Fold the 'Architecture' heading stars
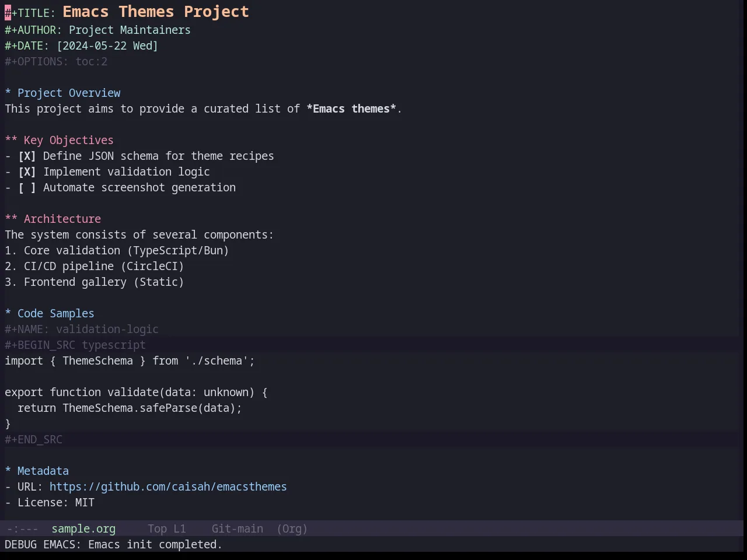This screenshot has width=747, height=560. click(11, 219)
